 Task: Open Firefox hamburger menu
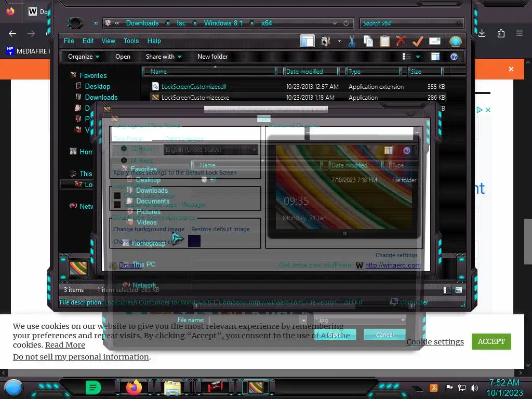520,33
